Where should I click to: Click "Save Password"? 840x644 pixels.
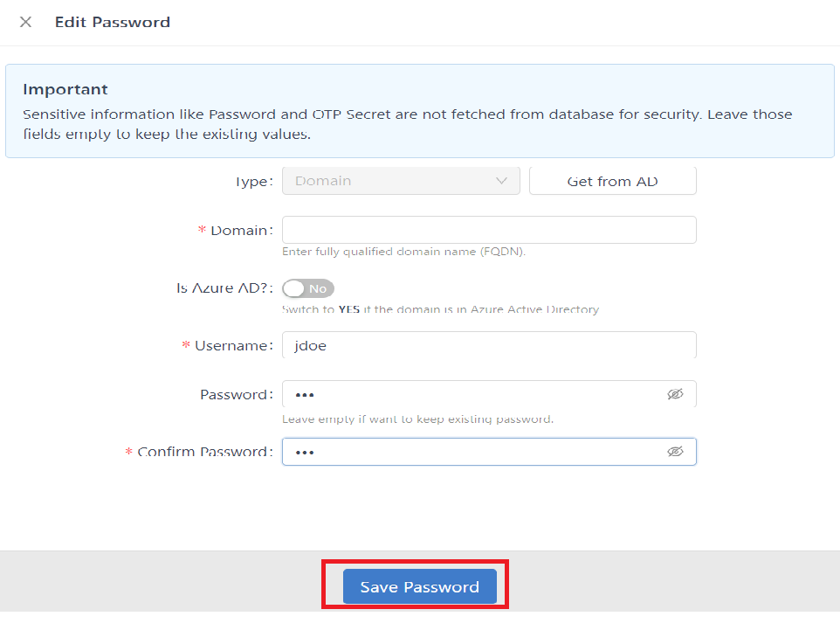point(418,586)
